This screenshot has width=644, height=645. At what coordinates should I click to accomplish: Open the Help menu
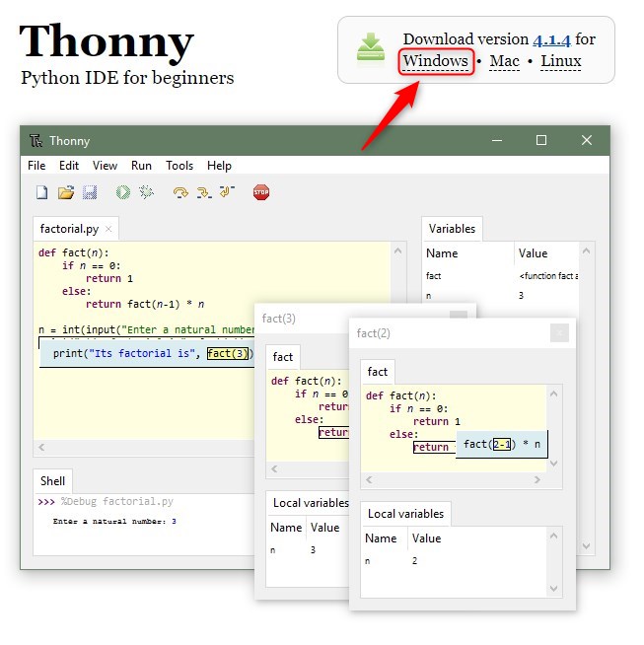click(x=219, y=166)
